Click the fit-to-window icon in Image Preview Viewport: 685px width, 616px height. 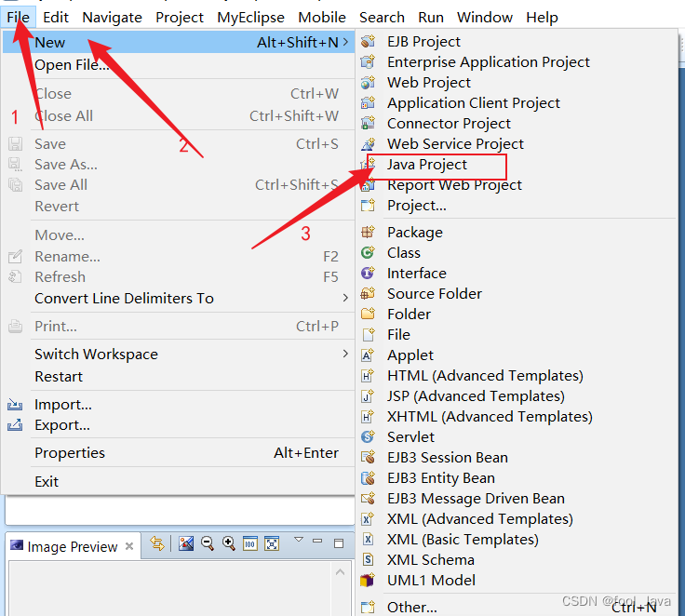click(271, 543)
